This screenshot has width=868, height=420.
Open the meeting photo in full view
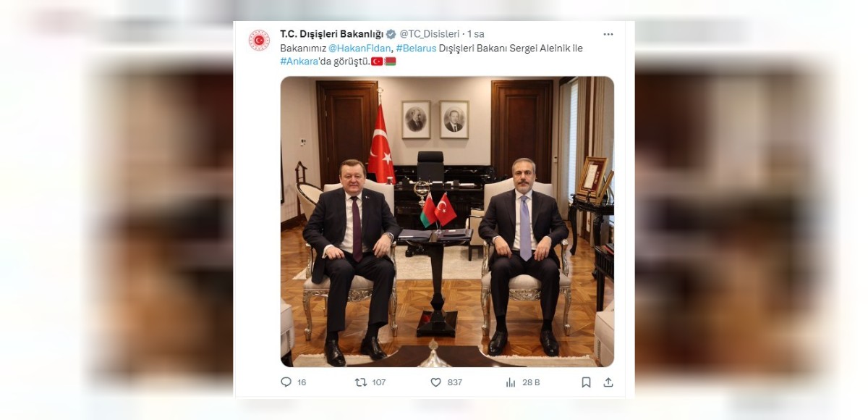point(447,222)
